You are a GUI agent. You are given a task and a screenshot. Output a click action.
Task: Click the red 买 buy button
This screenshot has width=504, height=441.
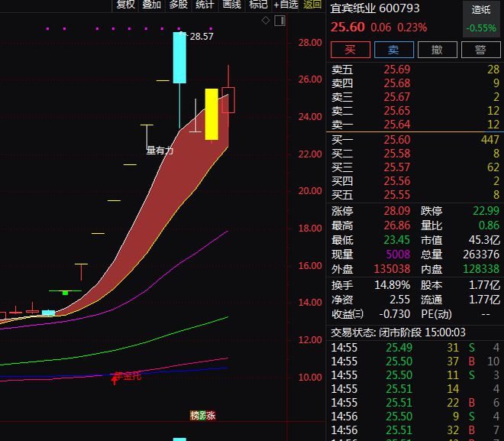pyautogui.click(x=351, y=50)
